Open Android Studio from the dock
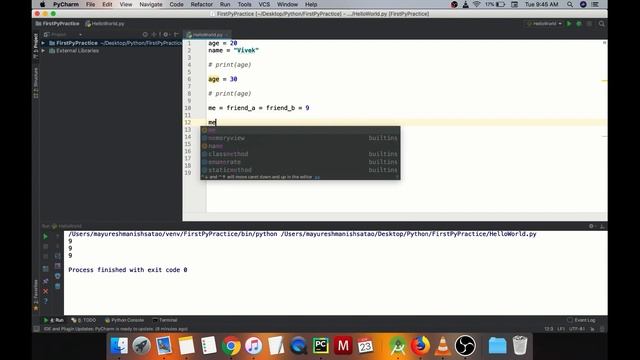The image size is (640, 360). click(397, 346)
